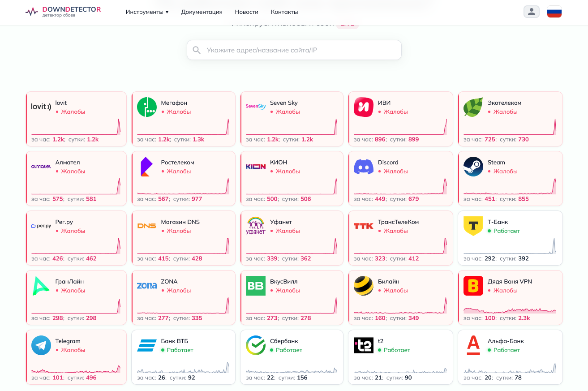Focus the site address search field
588x391 pixels.
(294, 50)
